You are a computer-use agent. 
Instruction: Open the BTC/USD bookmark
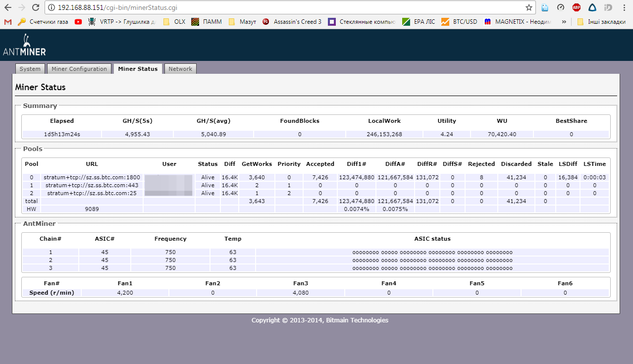click(x=459, y=22)
